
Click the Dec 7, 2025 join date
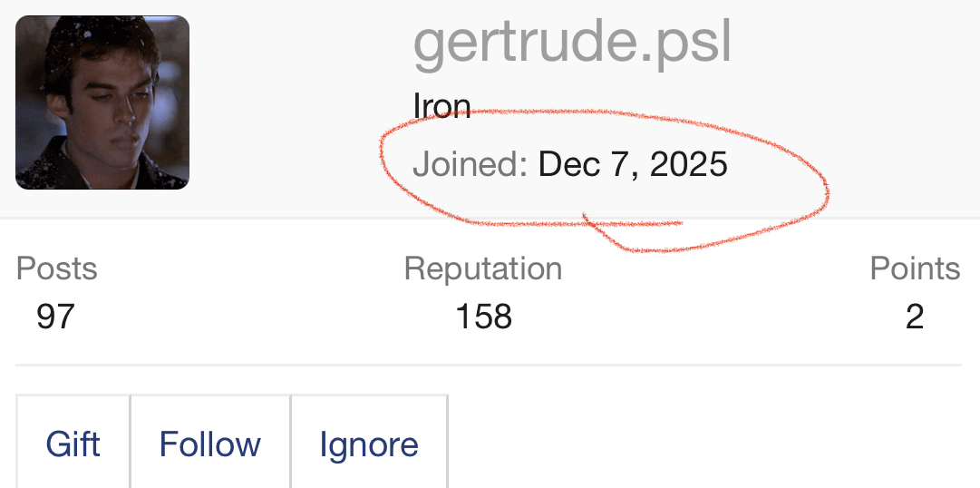coord(633,164)
